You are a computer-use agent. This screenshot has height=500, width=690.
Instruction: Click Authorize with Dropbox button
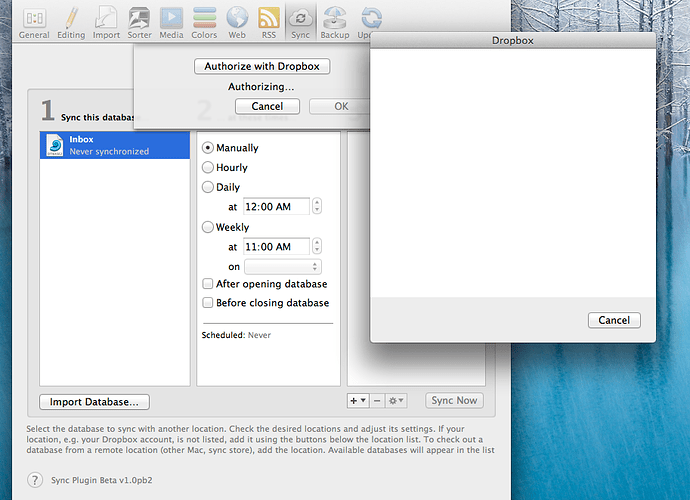click(x=262, y=66)
